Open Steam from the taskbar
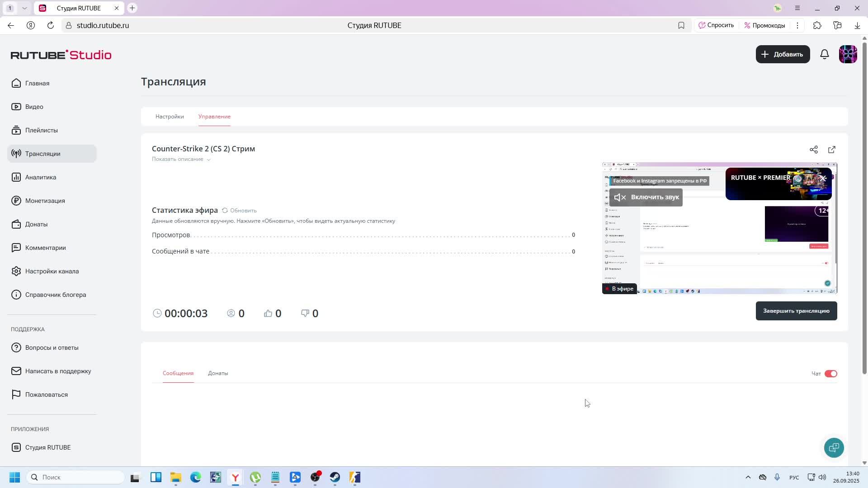This screenshot has width=868, height=488. (335, 477)
